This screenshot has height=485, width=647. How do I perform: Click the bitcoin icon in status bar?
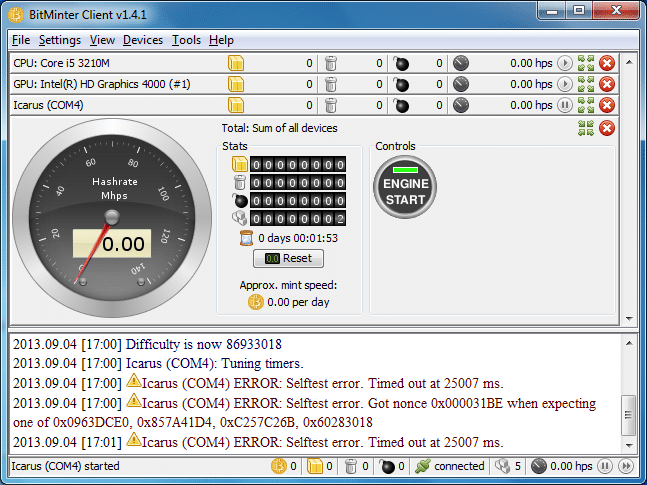279,466
